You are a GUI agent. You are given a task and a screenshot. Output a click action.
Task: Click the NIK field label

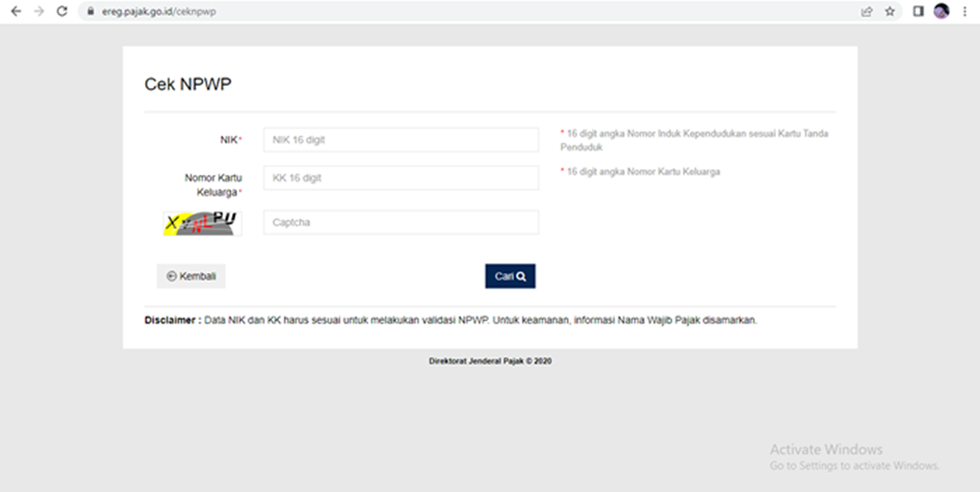click(228, 140)
